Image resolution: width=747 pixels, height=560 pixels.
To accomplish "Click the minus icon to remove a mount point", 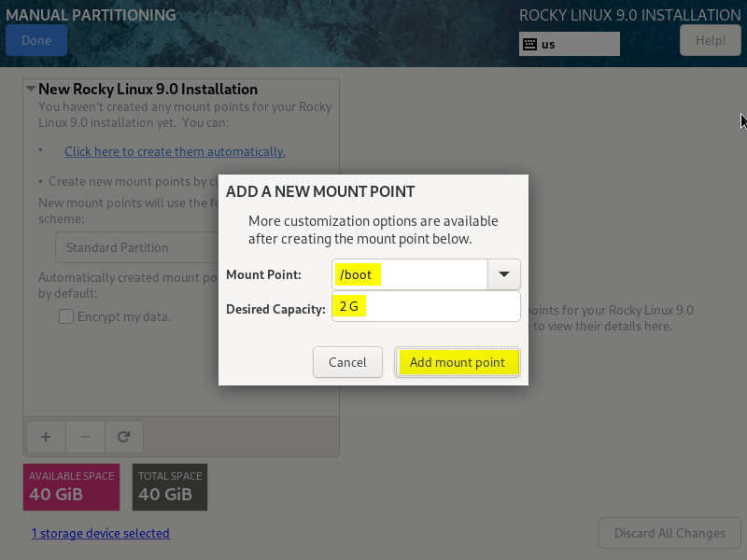I will (84, 435).
